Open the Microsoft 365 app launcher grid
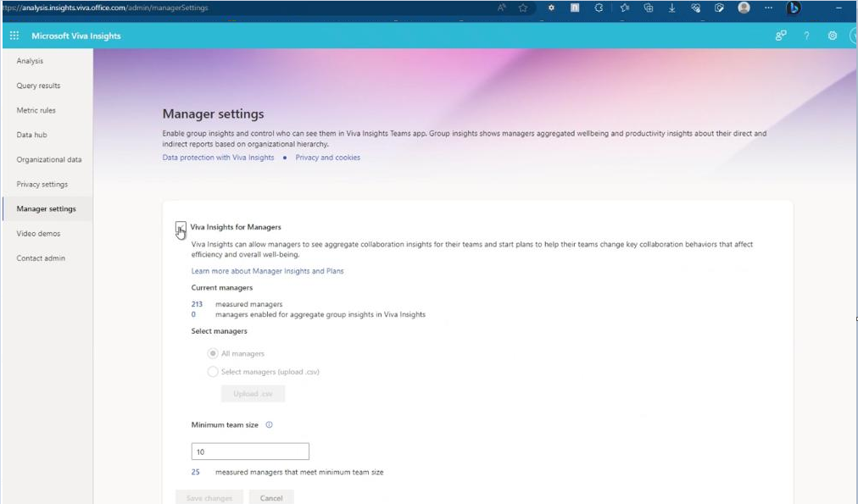This screenshot has width=858, height=504. pos(14,36)
